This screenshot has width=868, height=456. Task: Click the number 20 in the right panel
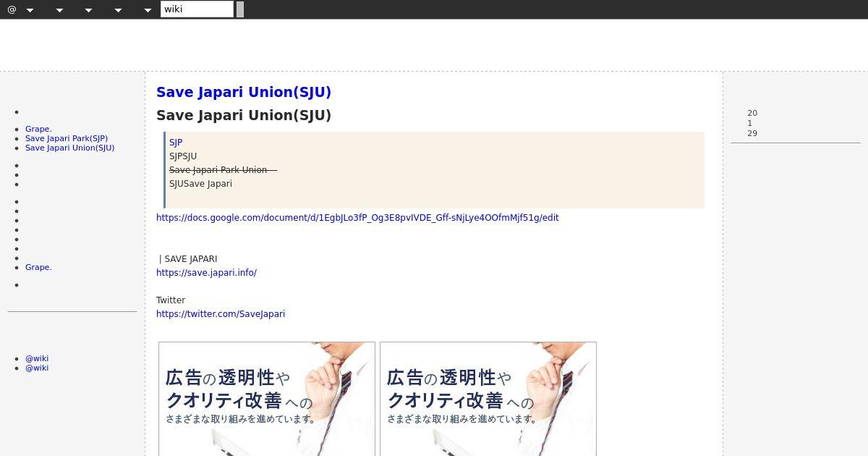tap(752, 113)
